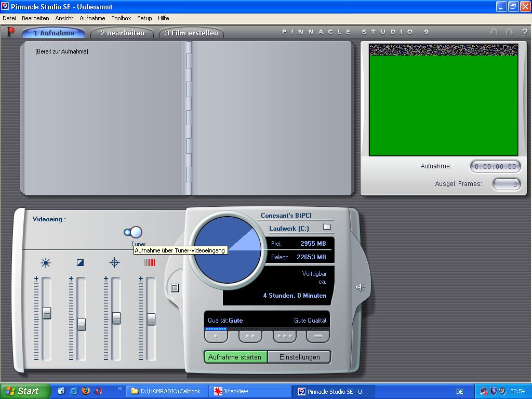The image size is (532, 399).
Task: Click the '2955 MB' free space value
Action: coord(313,244)
